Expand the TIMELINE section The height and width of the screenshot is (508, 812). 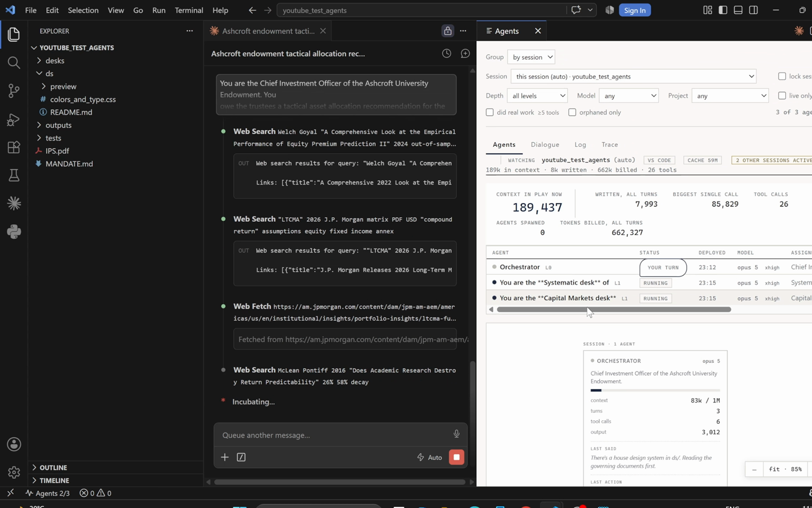pos(116,480)
